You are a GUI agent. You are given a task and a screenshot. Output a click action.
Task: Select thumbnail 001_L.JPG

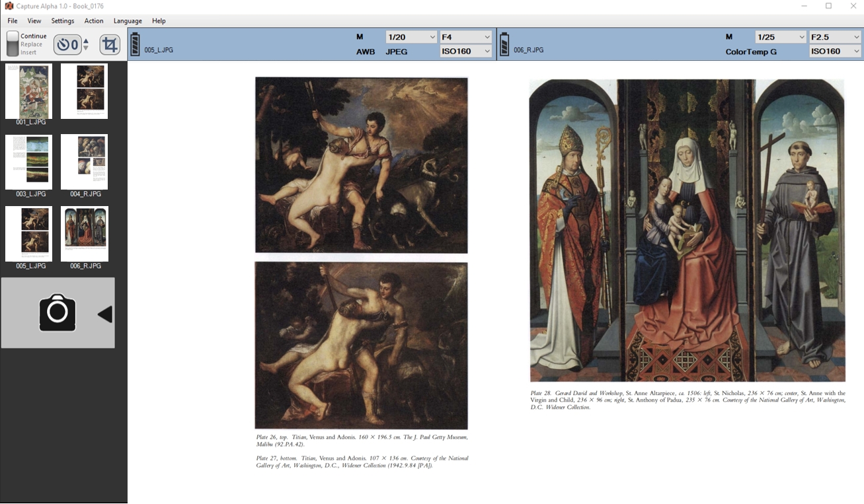coord(28,91)
